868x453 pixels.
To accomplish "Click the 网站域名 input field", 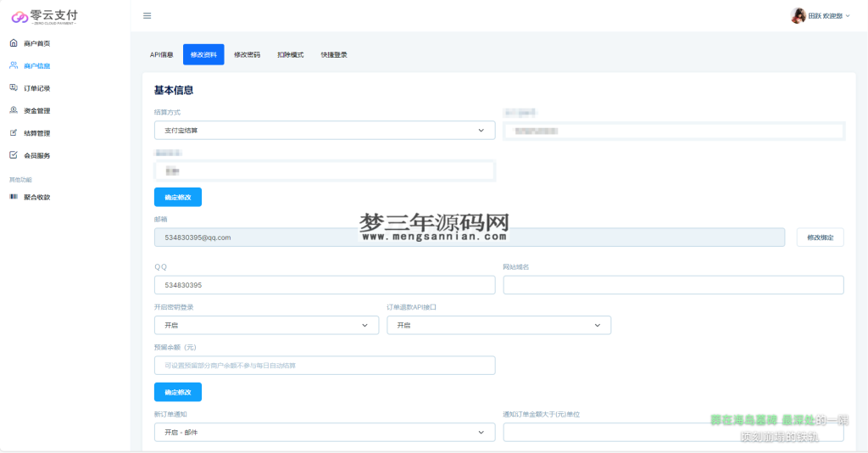I will 673,285.
